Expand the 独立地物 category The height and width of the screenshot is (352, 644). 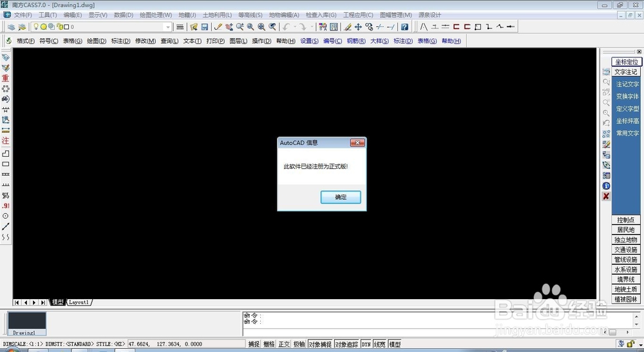pyautogui.click(x=625, y=240)
